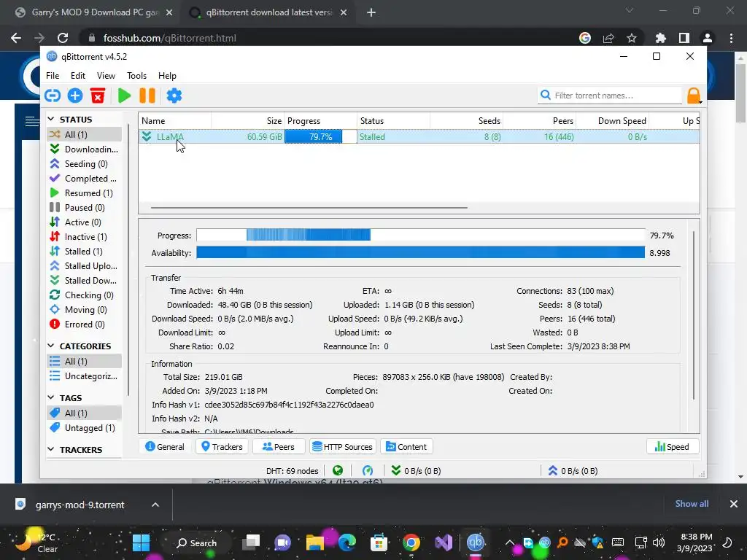This screenshot has height=560, width=747.
Task: Click the orange lock UI icon
Action: [694, 96]
